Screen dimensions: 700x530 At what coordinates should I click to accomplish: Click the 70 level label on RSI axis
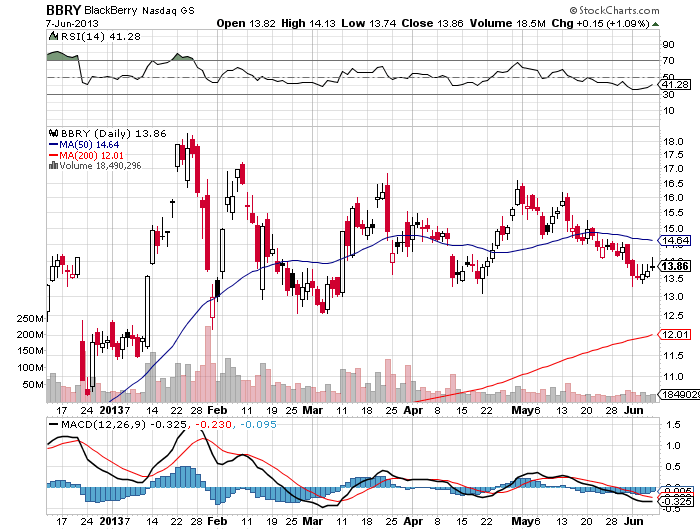(668, 61)
